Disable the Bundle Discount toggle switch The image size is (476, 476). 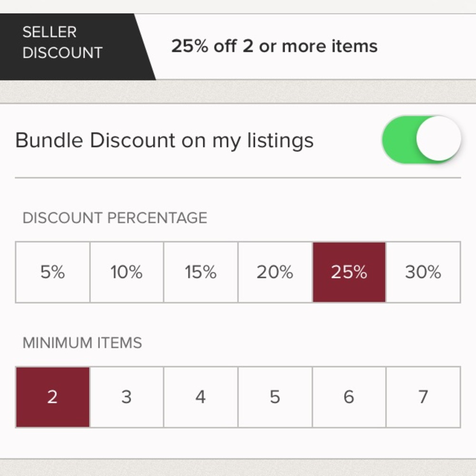click(421, 140)
